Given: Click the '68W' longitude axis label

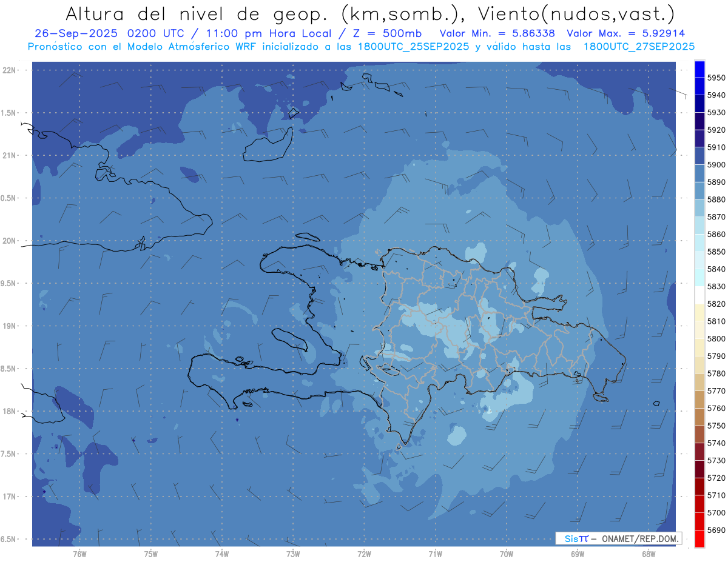Looking at the screenshot, I should pyautogui.click(x=649, y=554).
